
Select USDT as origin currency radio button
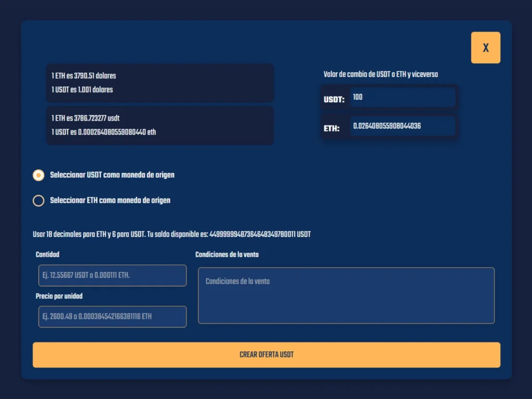coord(38,175)
